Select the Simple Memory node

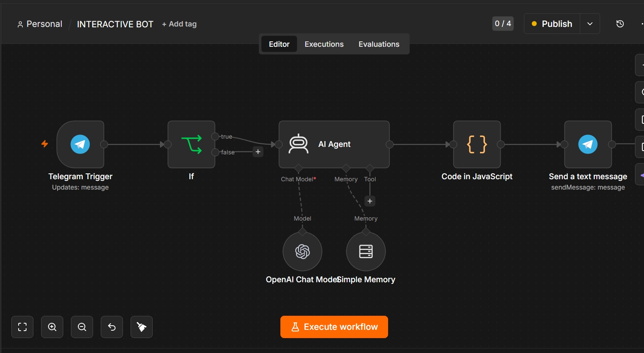[x=366, y=252]
